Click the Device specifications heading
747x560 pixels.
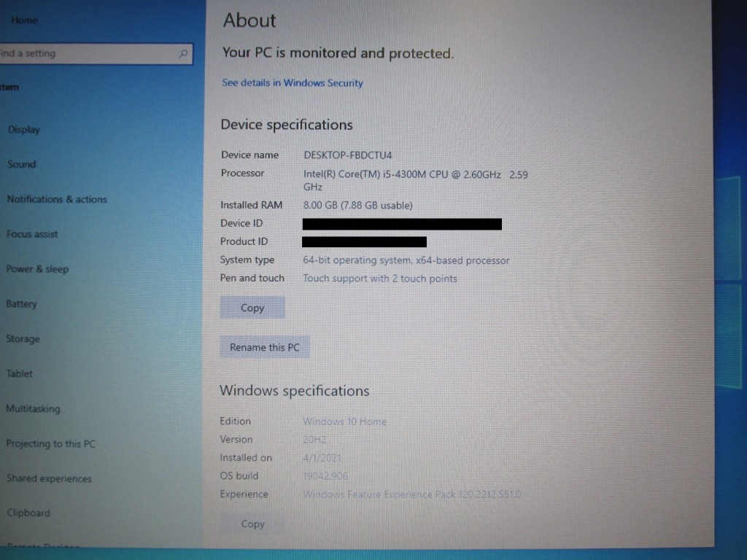pyautogui.click(x=286, y=125)
